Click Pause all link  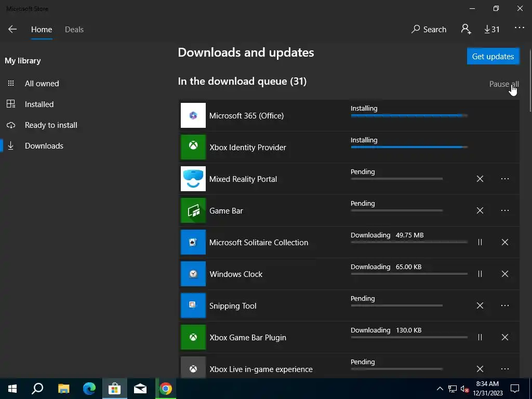504,84
